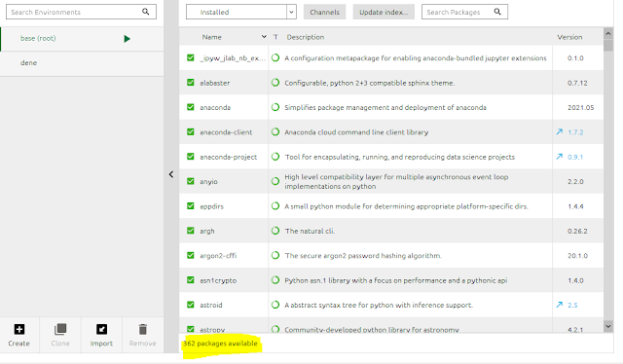Click the T type column header
This screenshot has height=364, width=623.
(275, 37)
